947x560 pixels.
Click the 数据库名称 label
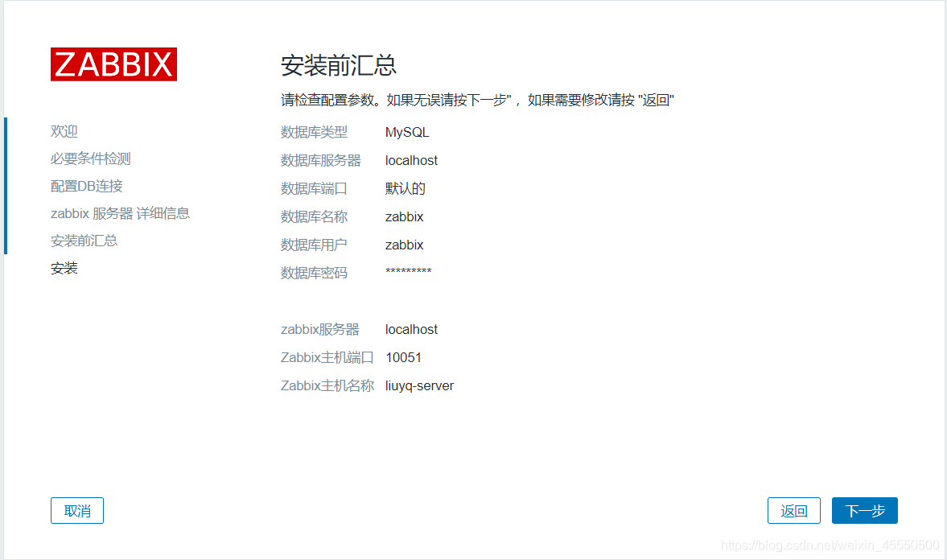point(314,216)
